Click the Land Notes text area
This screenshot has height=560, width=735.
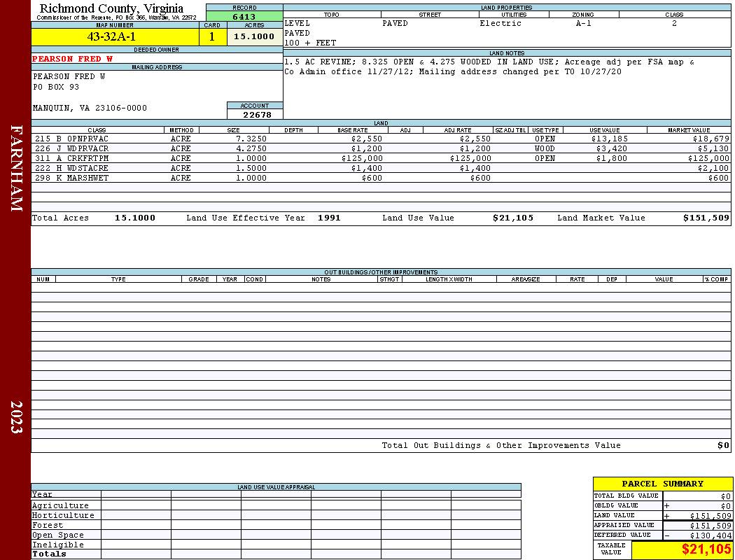(x=507, y=87)
